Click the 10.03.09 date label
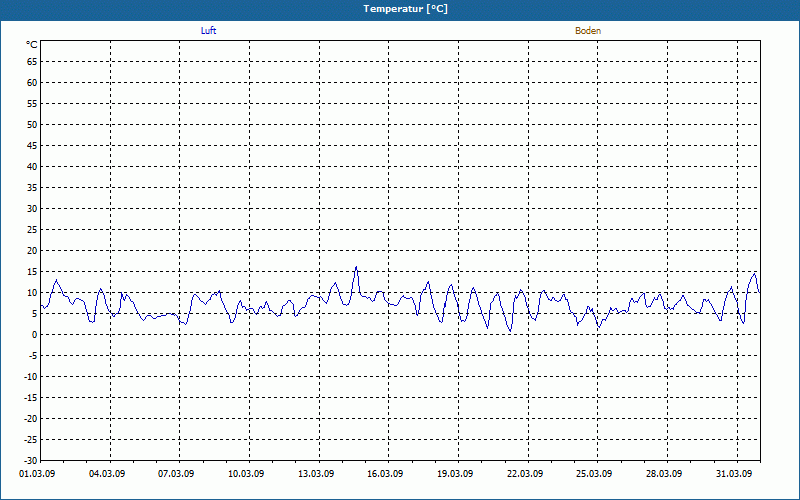The height and width of the screenshot is (500, 800). [246, 474]
